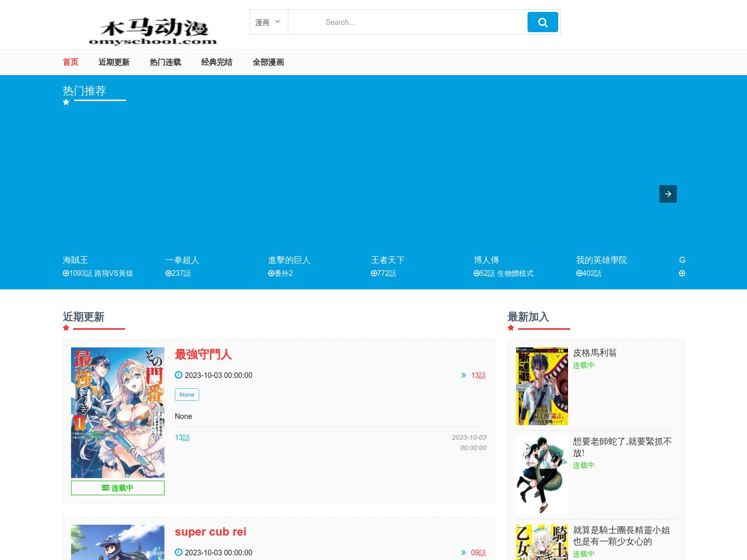Screen dimensions: 747x560
Task: Click the circle-arrow icon before 772話
Action: click(x=374, y=273)
